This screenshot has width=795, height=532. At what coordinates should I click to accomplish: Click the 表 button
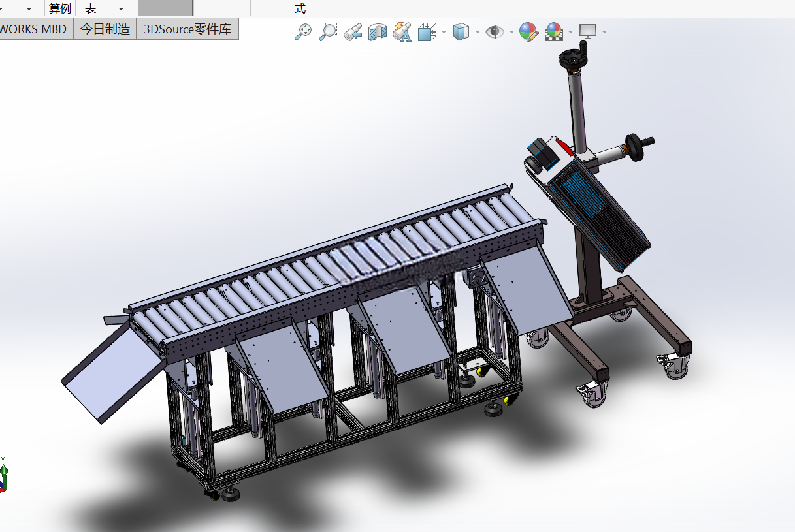pyautogui.click(x=91, y=8)
